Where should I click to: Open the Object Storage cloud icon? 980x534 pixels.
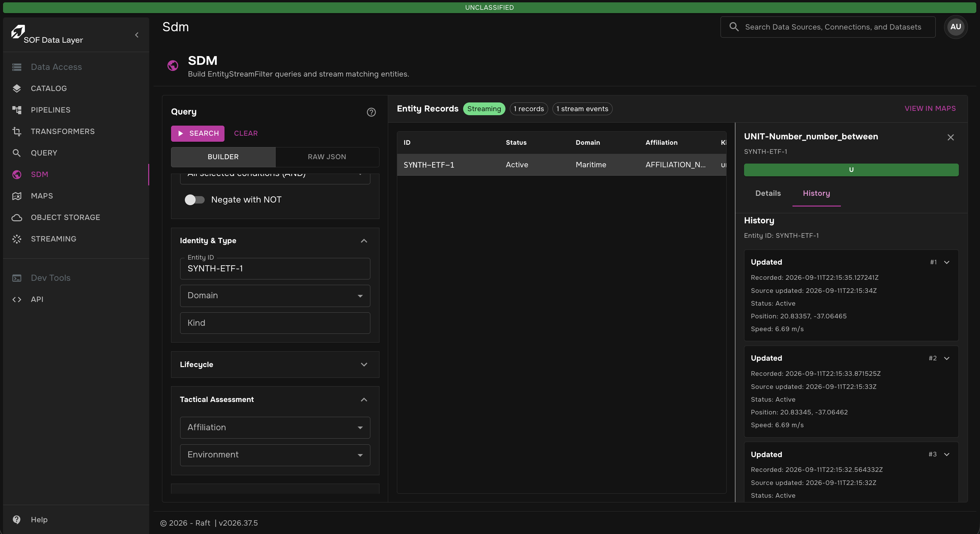(17, 217)
